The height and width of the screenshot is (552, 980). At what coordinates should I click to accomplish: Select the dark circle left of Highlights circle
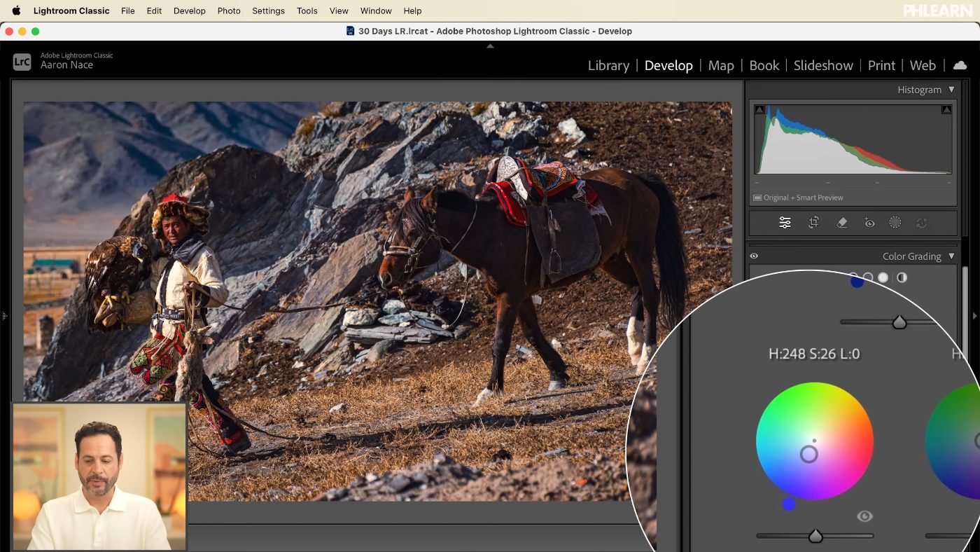(x=868, y=277)
